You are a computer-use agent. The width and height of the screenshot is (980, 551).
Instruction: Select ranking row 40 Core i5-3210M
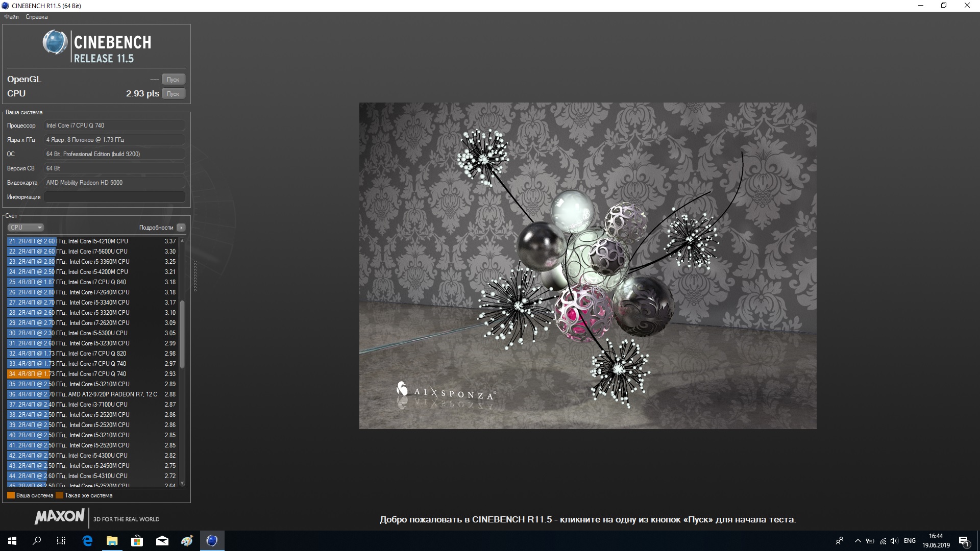click(92, 435)
